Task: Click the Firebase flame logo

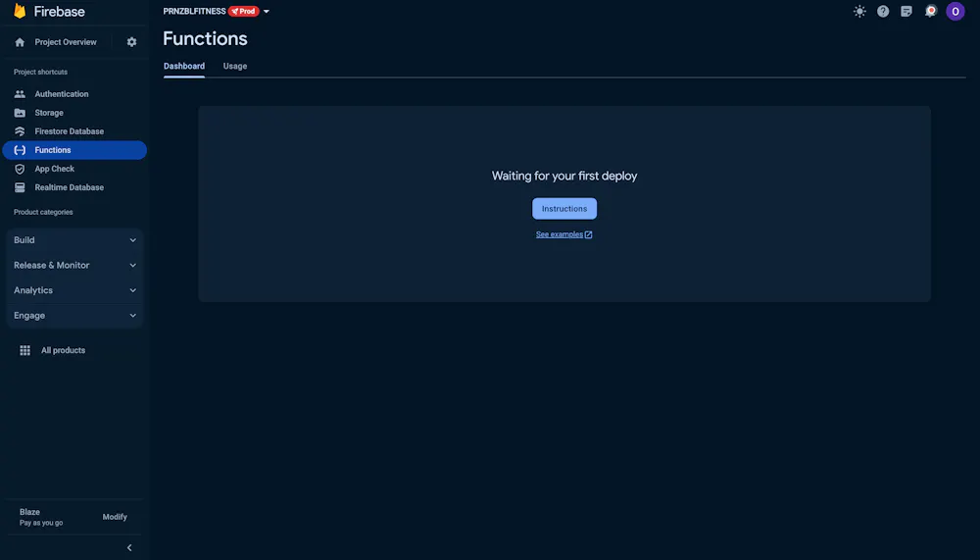Action: pyautogui.click(x=20, y=11)
